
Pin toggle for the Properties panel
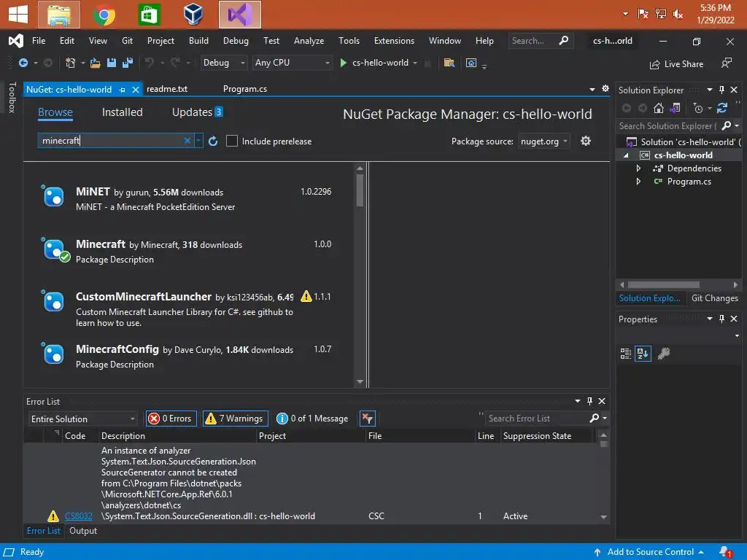pos(721,319)
